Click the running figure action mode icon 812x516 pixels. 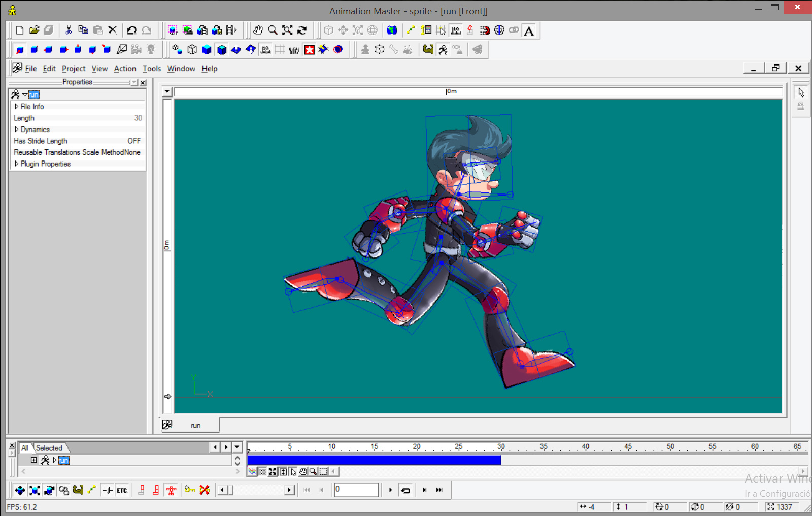[x=443, y=49]
